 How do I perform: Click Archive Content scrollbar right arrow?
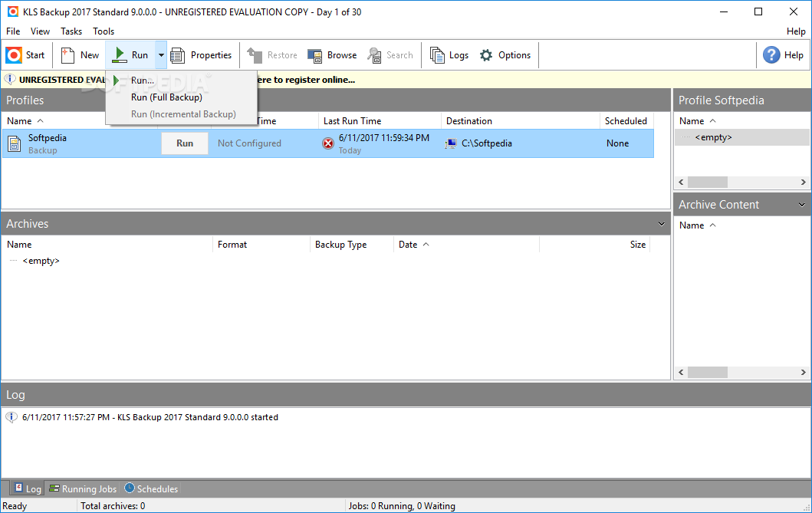coord(804,372)
